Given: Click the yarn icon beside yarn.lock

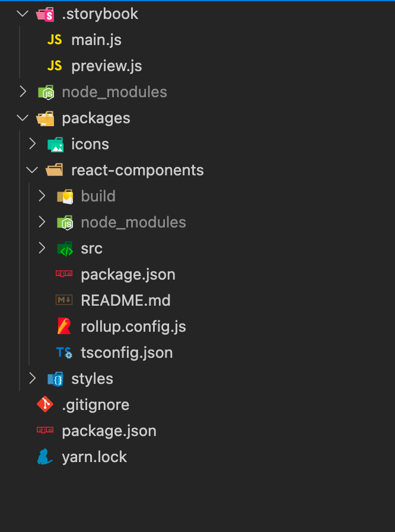Looking at the screenshot, I should (x=45, y=456).
